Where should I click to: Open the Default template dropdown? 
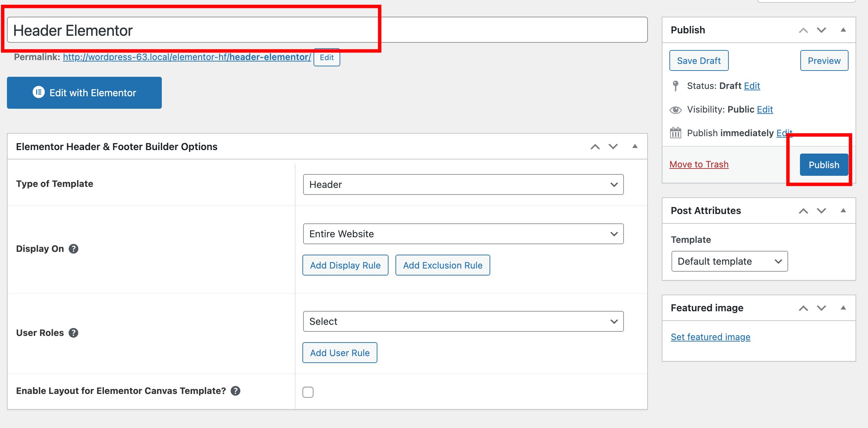click(729, 261)
